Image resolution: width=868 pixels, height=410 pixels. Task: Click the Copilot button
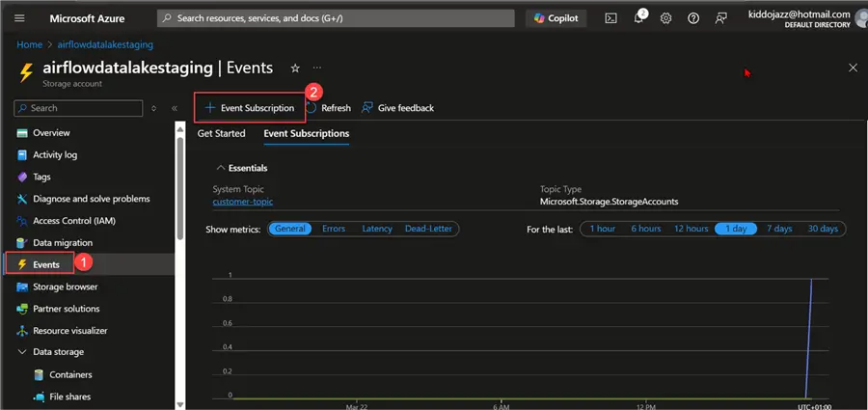tap(556, 18)
